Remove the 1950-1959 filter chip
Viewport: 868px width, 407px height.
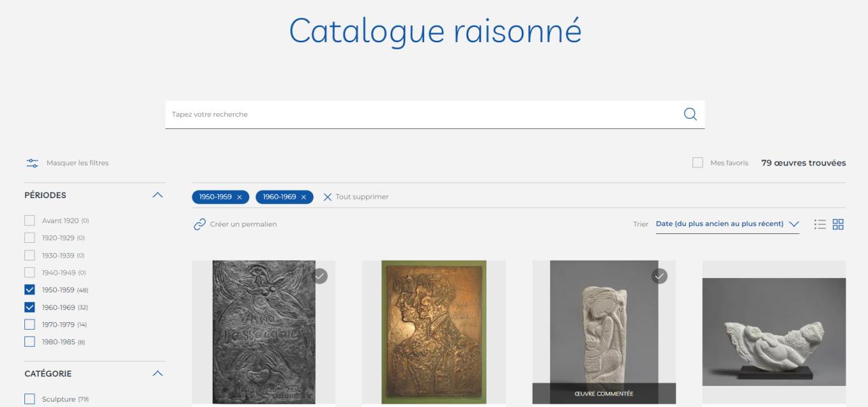pyautogui.click(x=239, y=197)
